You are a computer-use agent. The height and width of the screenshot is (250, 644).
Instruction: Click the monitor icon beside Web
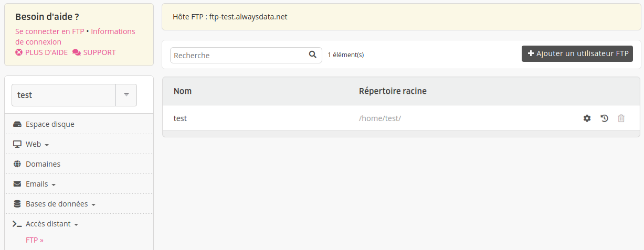coord(17,144)
